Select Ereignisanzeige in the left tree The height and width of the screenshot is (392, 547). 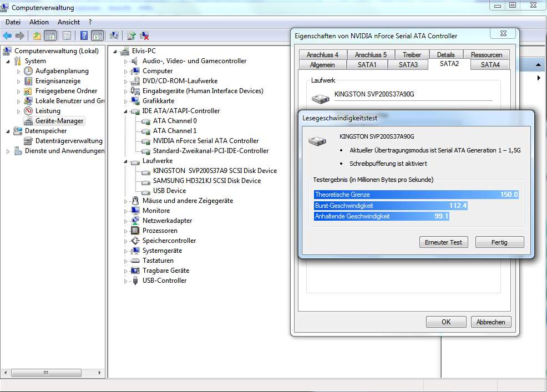(58, 81)
